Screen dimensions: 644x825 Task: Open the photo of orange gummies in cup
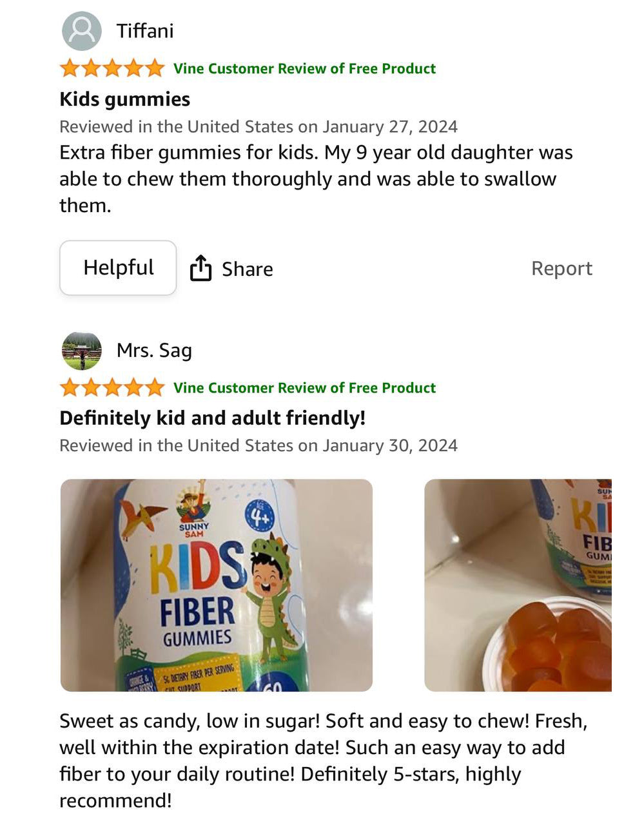tap(518, 585)
